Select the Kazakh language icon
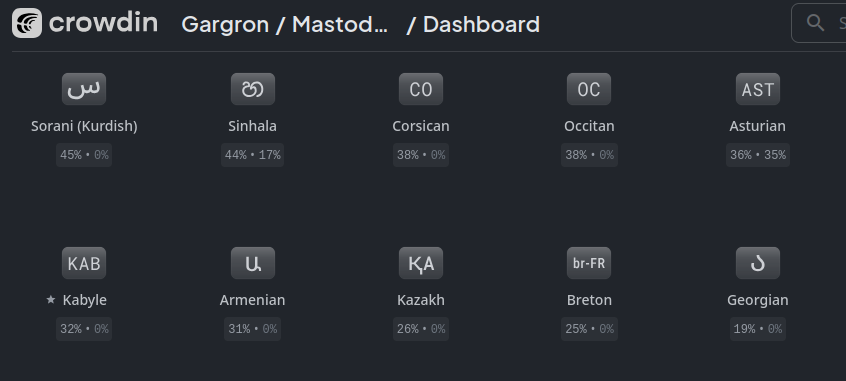The width and height of the screenshot is (846, 381). point(421,263)
